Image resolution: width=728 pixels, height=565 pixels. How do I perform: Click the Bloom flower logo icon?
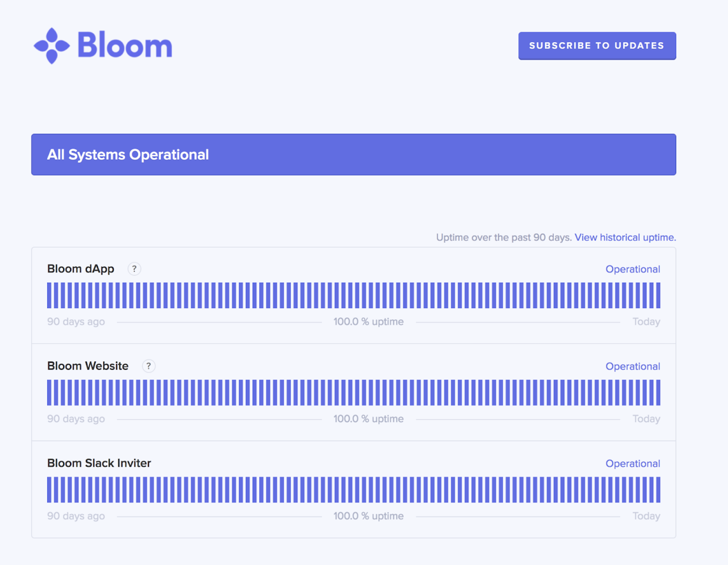click(52, 46)
